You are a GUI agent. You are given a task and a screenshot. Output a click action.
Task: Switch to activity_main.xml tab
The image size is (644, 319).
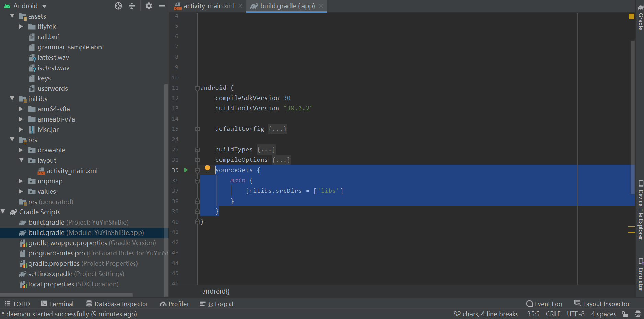point(204,6)
